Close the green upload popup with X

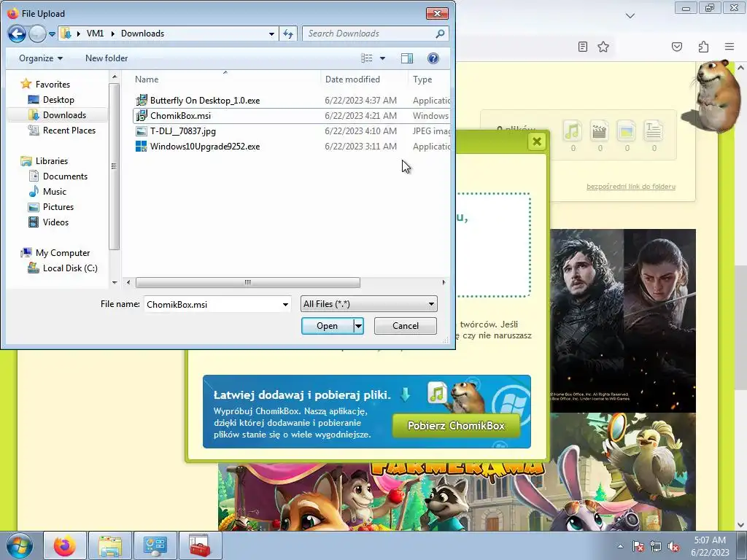click(537, 141)
